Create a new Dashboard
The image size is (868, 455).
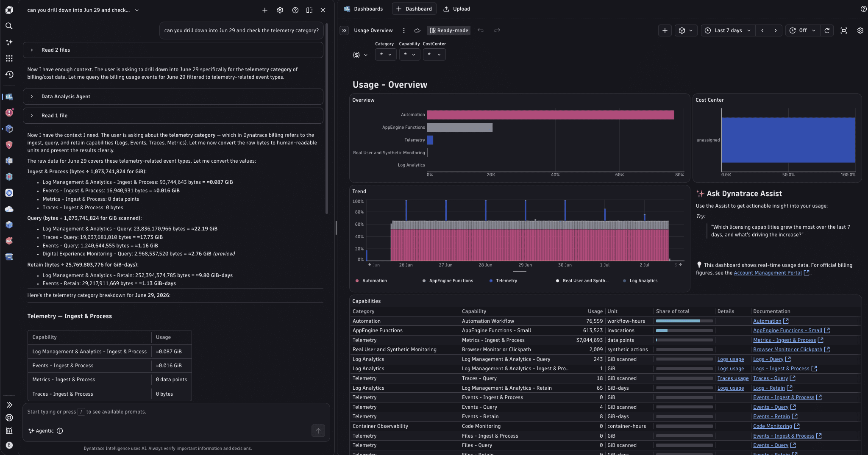pos(414,9)
